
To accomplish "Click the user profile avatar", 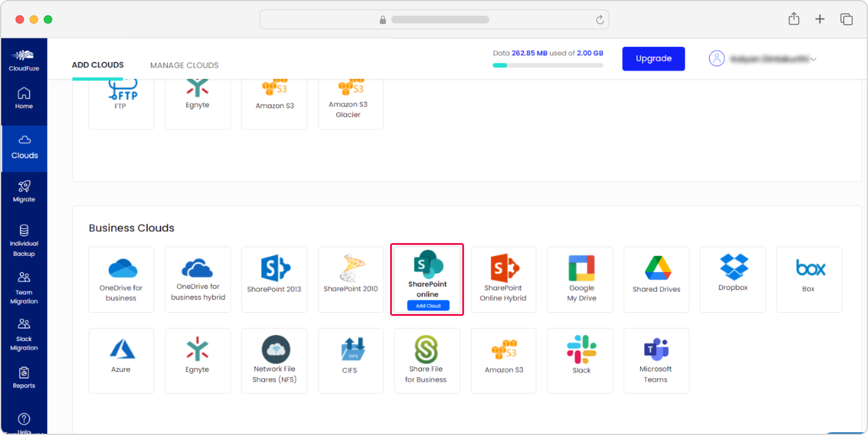I will click(x=717, y=58).
